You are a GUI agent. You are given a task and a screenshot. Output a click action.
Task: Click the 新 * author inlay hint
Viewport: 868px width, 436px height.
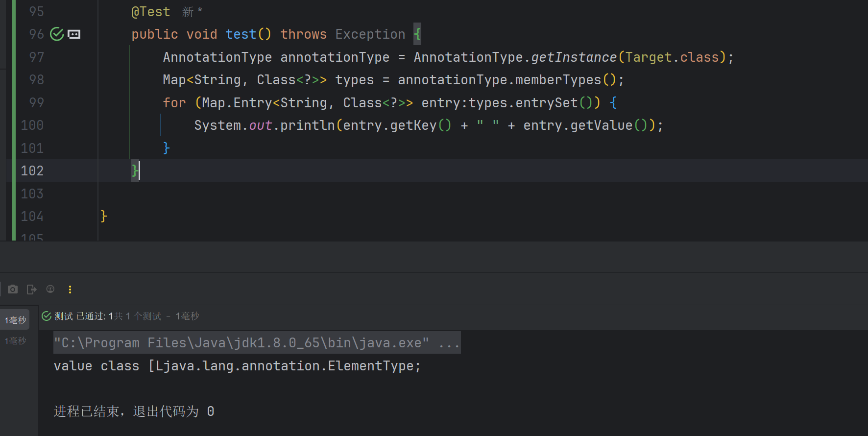(192, 12)
